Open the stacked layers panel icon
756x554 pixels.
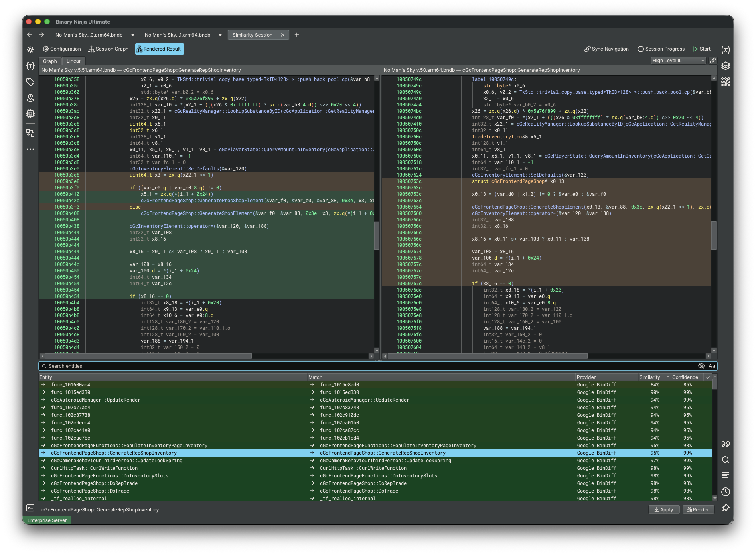coord(726,66)
